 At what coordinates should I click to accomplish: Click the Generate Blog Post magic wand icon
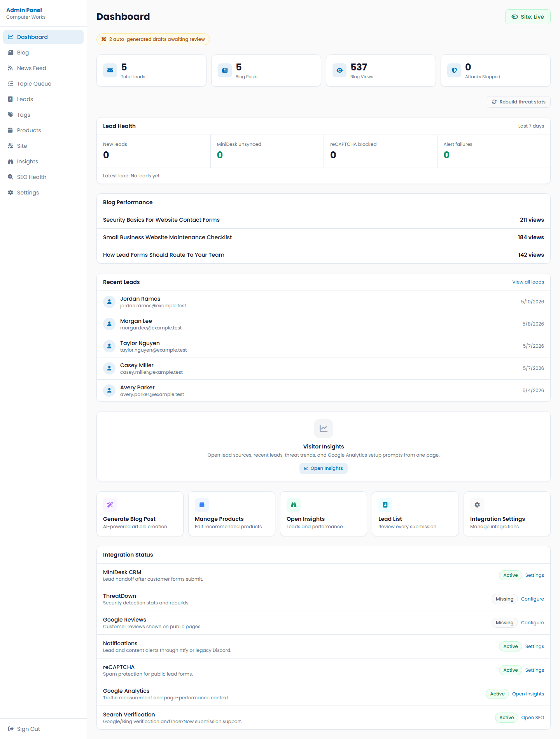110,505
